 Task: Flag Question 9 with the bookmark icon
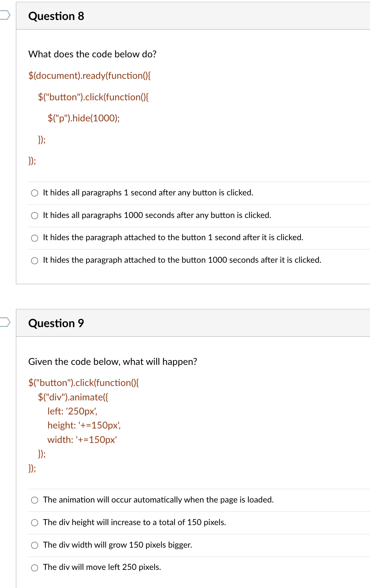4,322
